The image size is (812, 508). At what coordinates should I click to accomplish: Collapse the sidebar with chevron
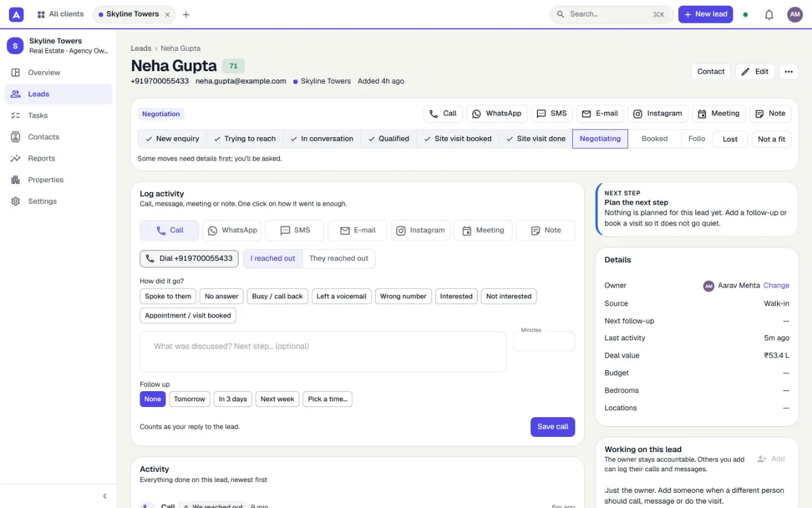tap(105, 496)
